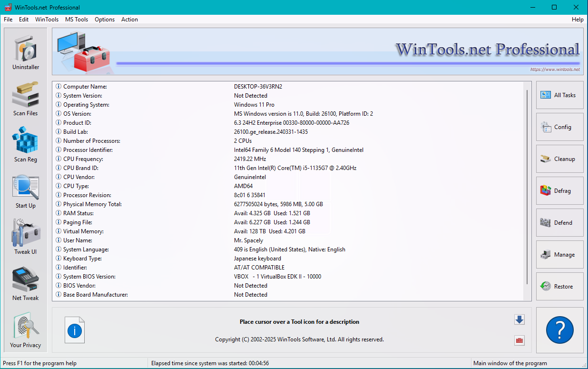Select the AMD64 CPU type value
588x369 pixels.
[244, 186]
